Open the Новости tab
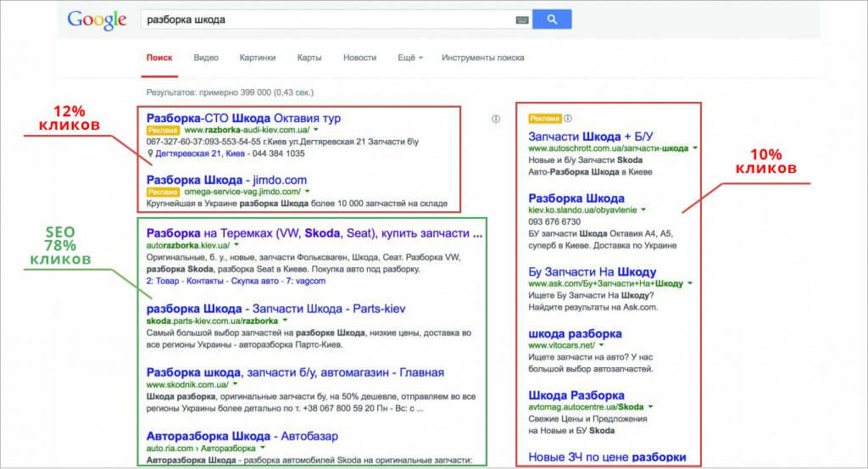The image size is (868, 469). tap(359, 58)
